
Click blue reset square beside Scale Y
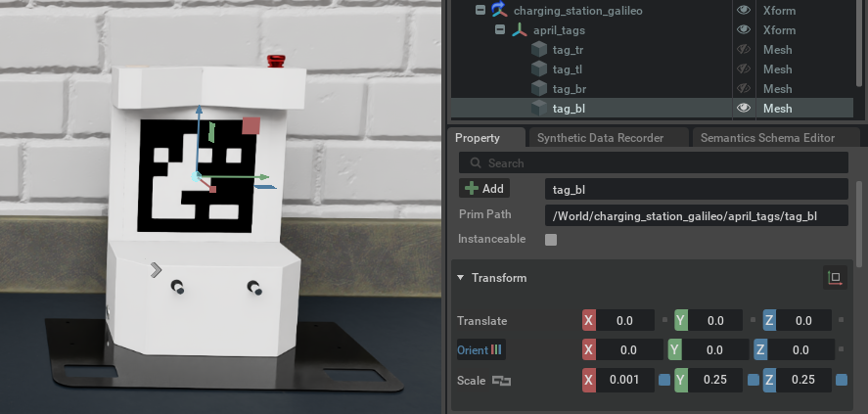tap(753, 381)
